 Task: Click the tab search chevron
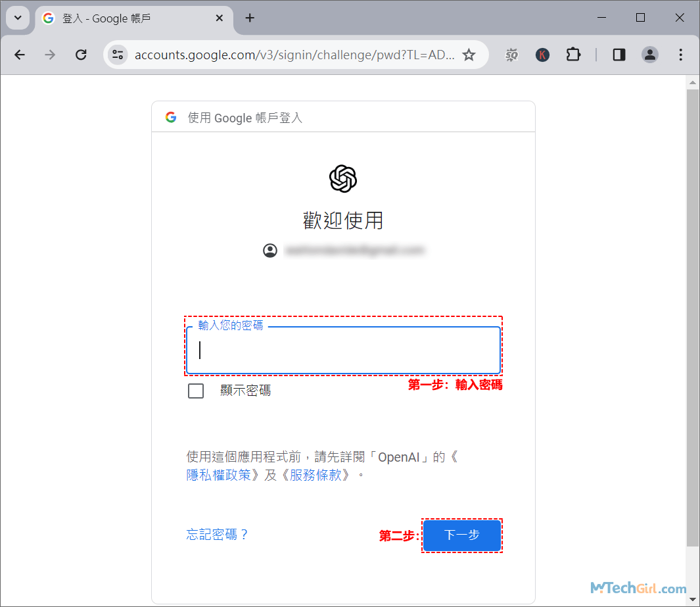(x=17, y=18)
